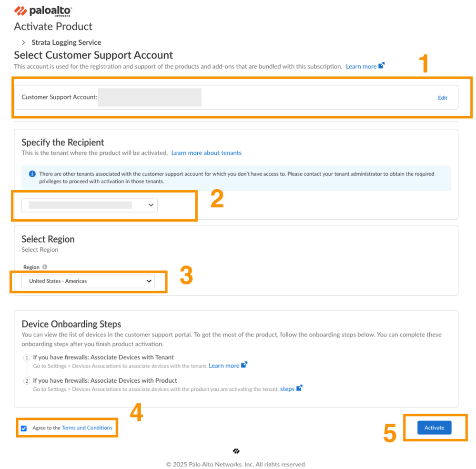This screenshot has width=476, height=469.
Task: Expand the Strata Logging Service chevron
Action: [23, 42]
